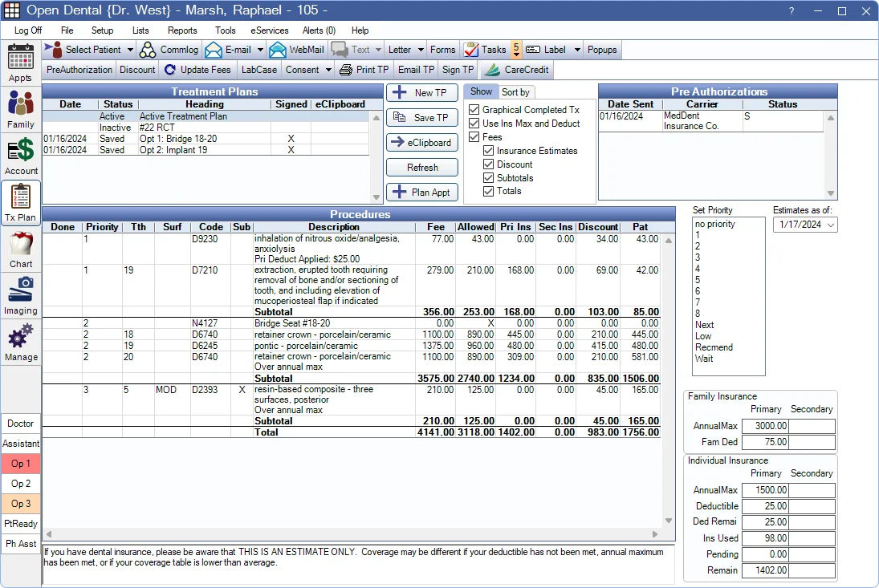This screenshot has height=588, width=879.
Task: Open the Chart module
Action: 21,249
